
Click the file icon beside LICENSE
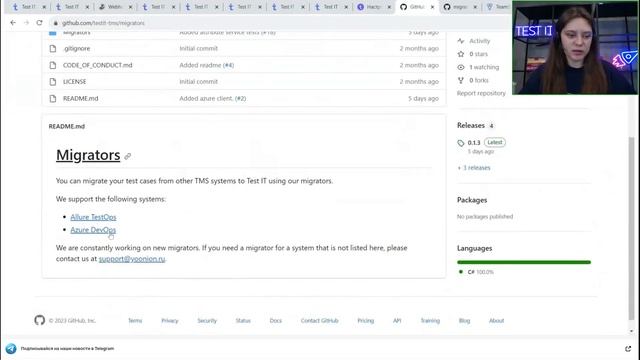click(53, 82)
